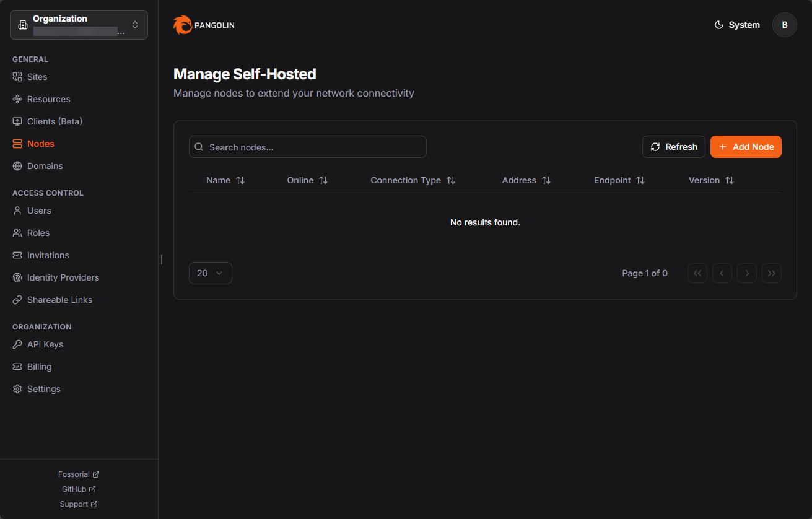Image resolution: width=812 pixels, height=519 pixels.
Task: Sort the table by Name
Action: tap(225, 180)
